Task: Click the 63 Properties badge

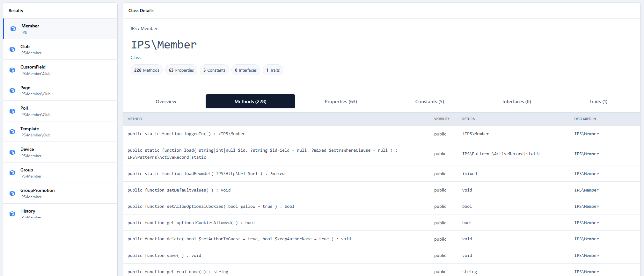Action: [x=181, y=70]
